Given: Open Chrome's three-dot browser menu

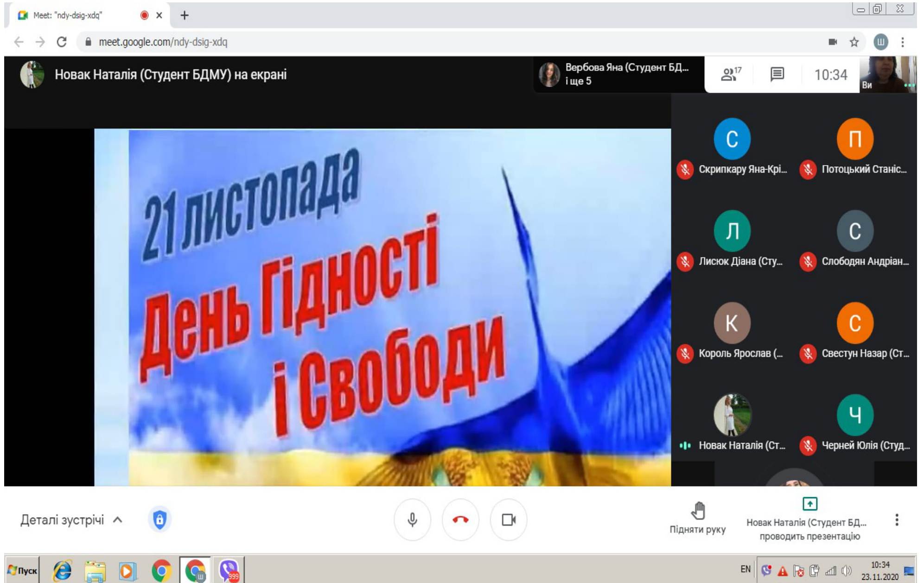Looking at the screenshot, I should 902,42.
